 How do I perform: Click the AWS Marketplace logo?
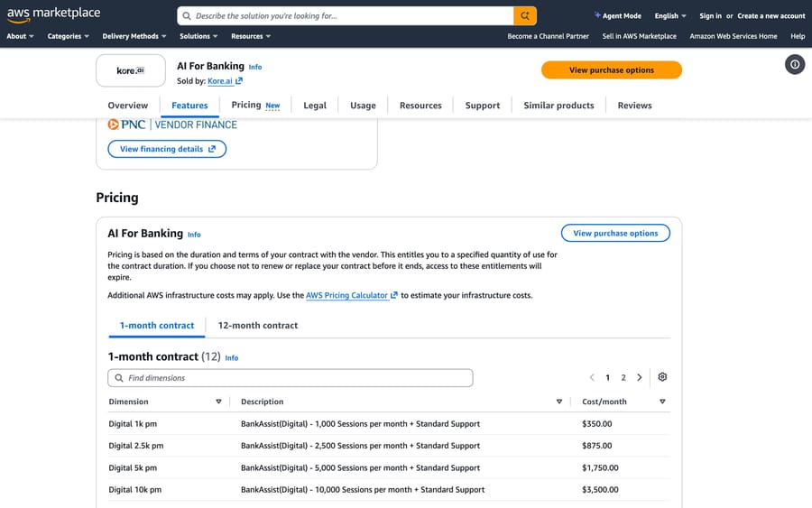tap(53, 14)
